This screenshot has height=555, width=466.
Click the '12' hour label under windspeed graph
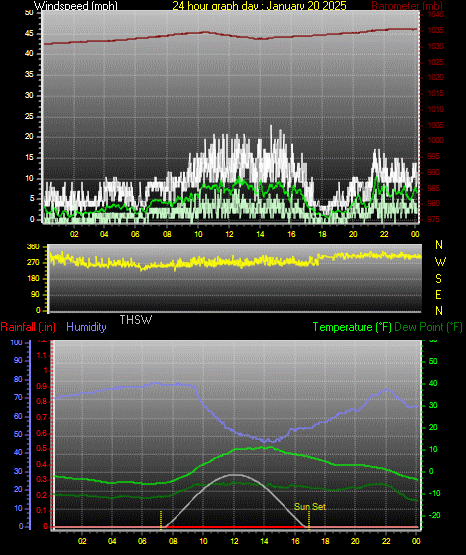(x=229, y=234)
